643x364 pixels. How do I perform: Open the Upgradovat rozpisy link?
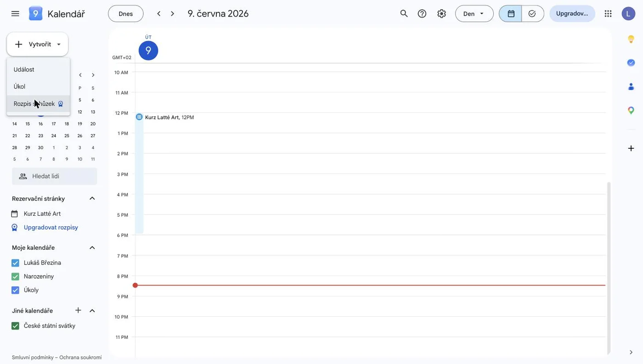(x=51, y=227)
